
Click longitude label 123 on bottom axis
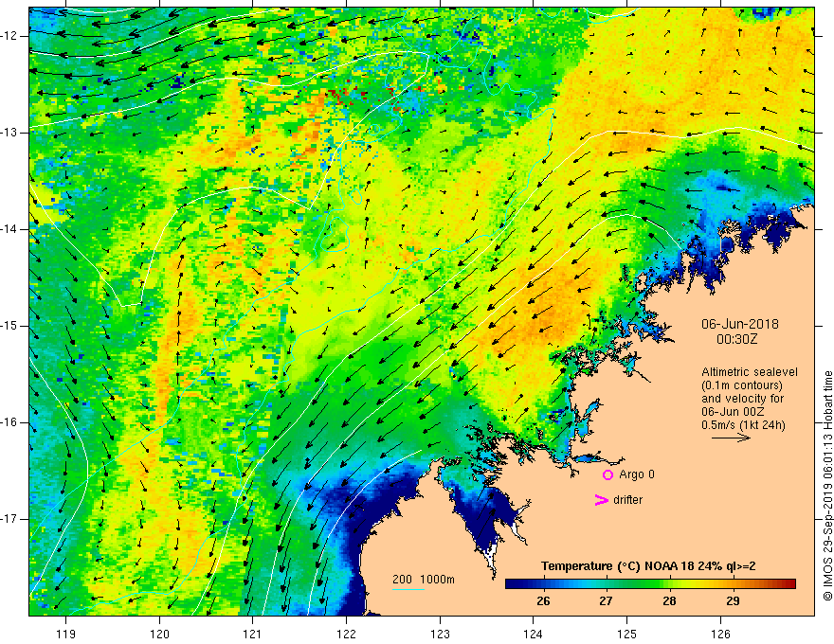[x=440, y=634]
